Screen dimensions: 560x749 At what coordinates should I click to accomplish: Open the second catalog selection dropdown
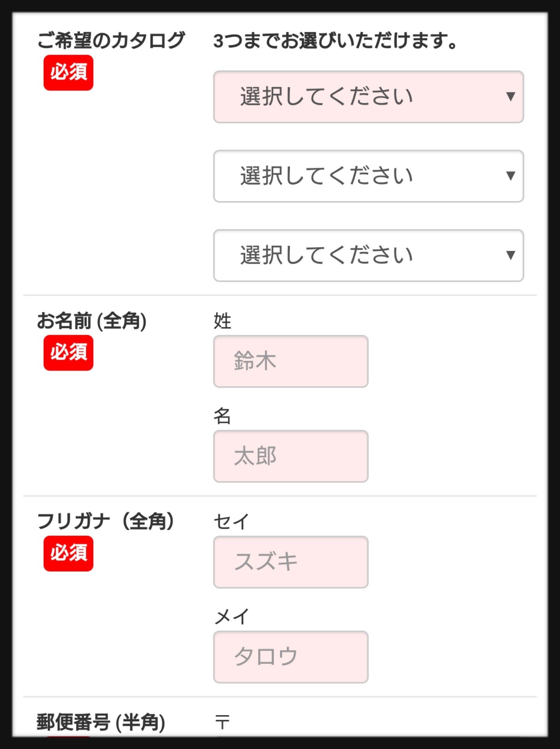[368, 176]
